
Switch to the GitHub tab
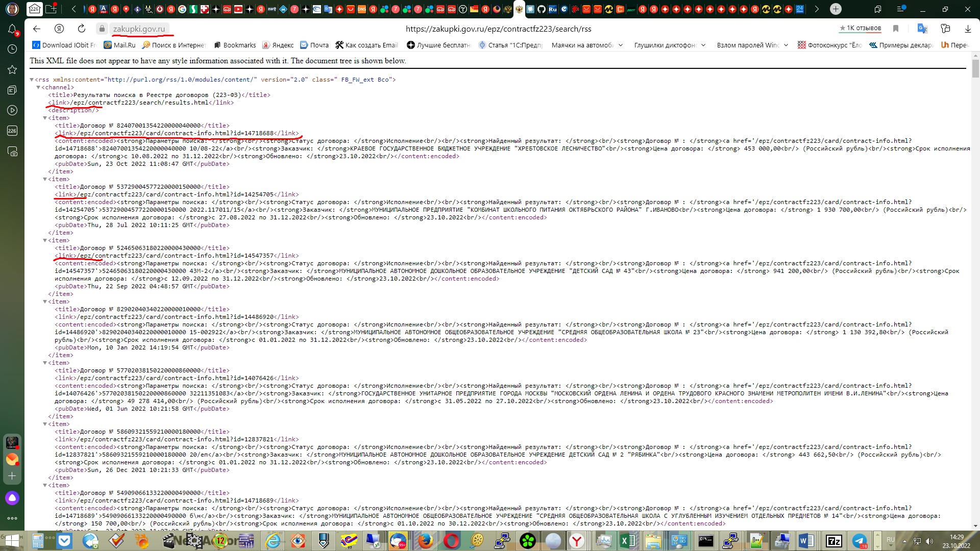pyautogui.click(x=541, y=9)
